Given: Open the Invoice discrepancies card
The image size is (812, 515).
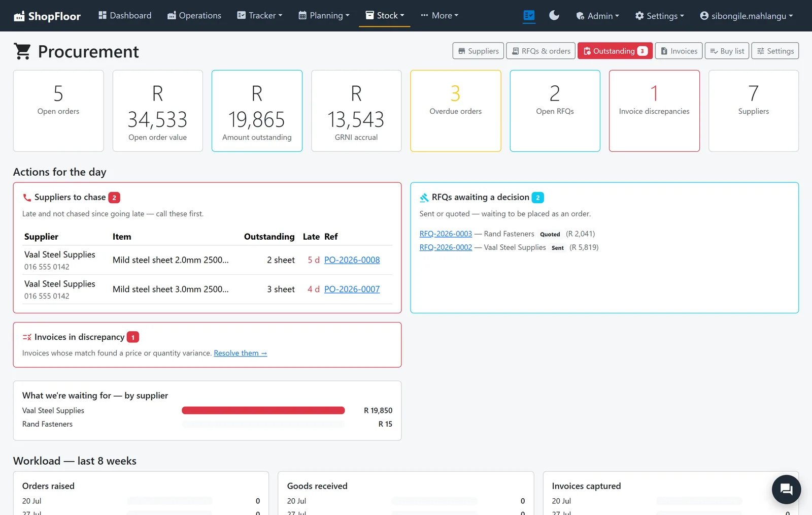Looking at the screenshot, I should pyautogui.click(x=654, y=111).
